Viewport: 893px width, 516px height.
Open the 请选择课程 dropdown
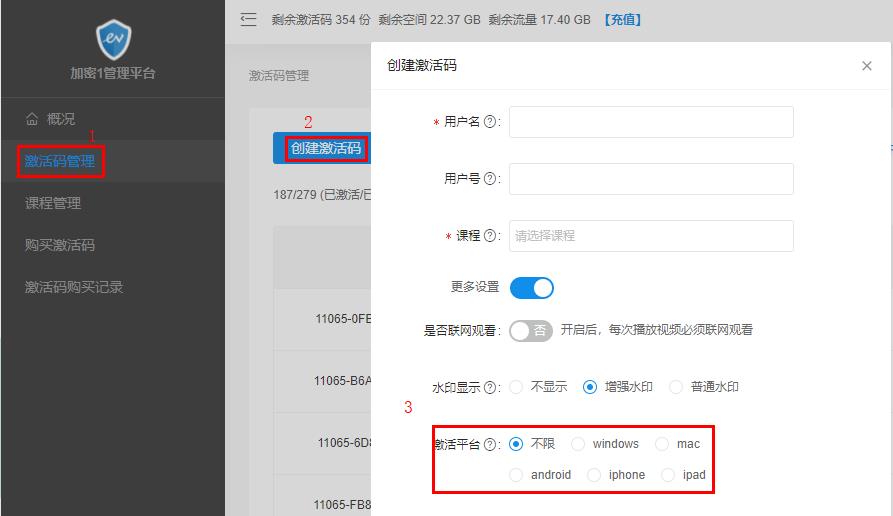point(651,236)
